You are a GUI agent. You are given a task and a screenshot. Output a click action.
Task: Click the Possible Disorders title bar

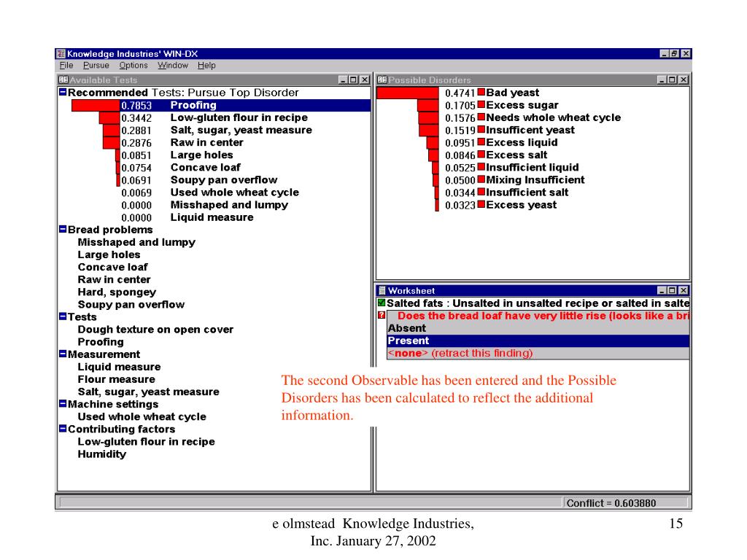[x=533, y=80]
